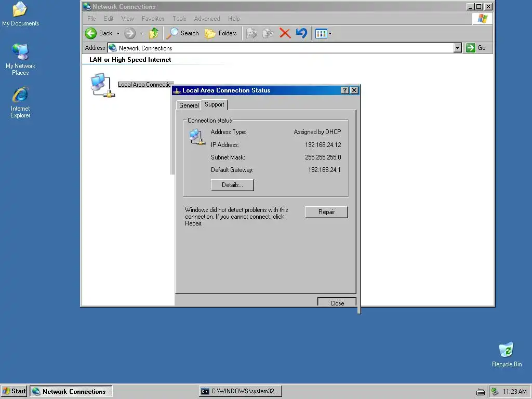Image resolution: width=532 pixels, height=399 pixels.
Task: Click the IP address value 192.168.24.12
Action: (323, 145)
